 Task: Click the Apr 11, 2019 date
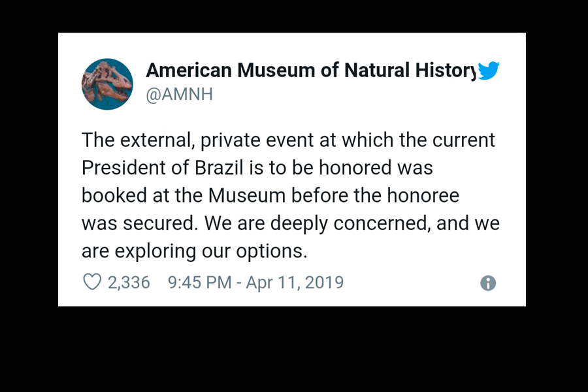point(295,282)
